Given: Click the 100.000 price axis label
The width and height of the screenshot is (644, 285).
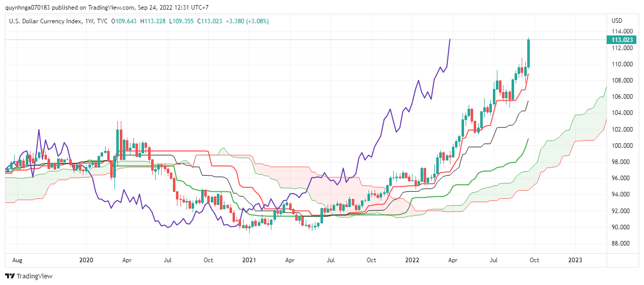Looking at the screenshot, I should (x=622, y=146).
